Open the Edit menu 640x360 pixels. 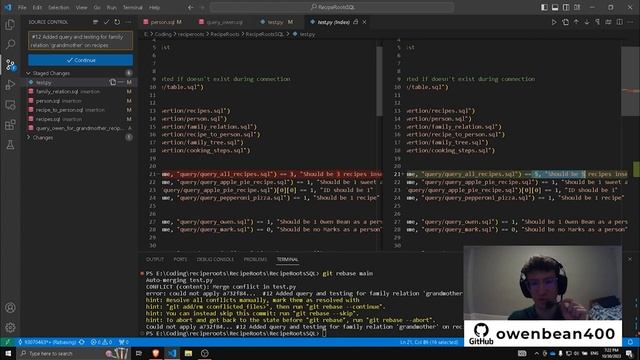(37, 7)
